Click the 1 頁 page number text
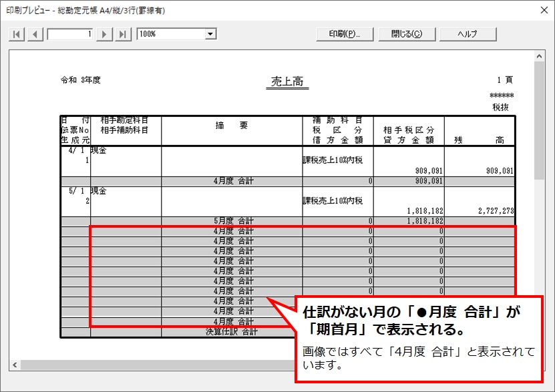 coord(504,80)
